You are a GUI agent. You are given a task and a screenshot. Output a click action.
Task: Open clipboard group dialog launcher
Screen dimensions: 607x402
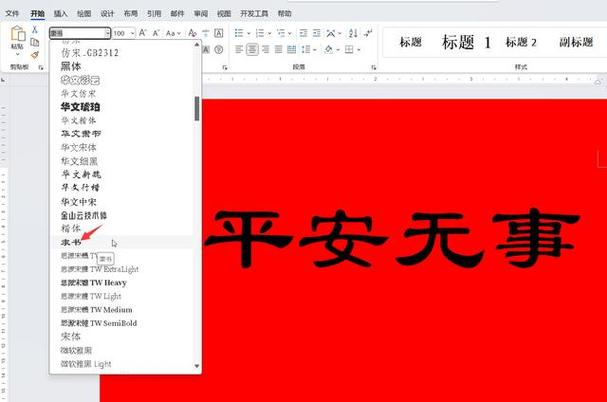click(41, 68)
